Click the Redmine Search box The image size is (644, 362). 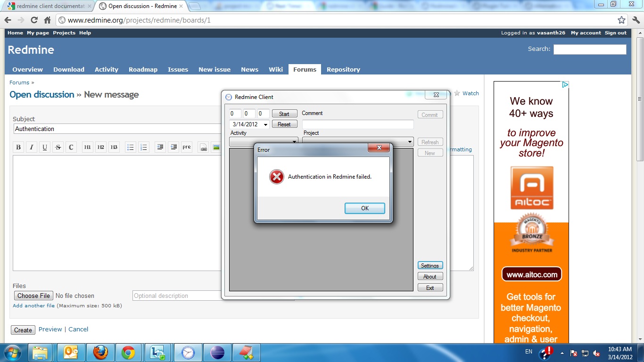pyautogui.click(x=590, y=49)
